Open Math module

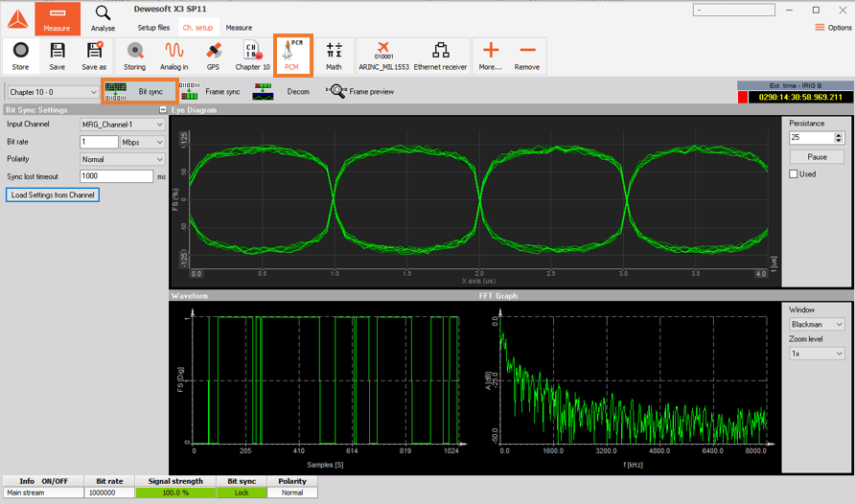[x=334, y=57]
